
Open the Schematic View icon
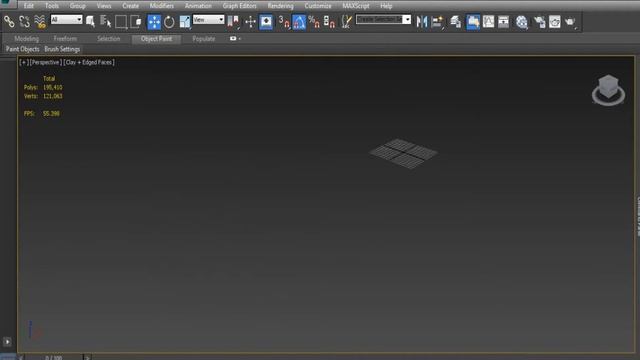pos(503,22)
